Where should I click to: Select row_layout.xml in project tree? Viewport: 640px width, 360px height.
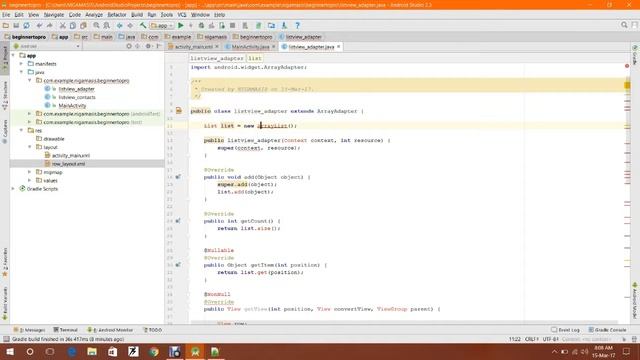69,164
